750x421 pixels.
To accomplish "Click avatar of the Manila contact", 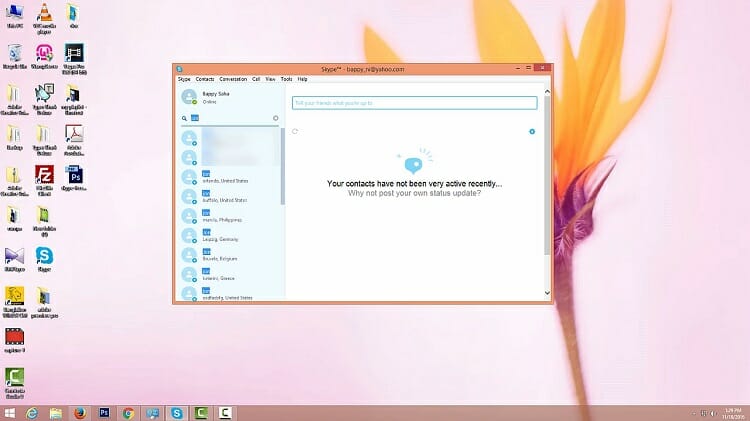I will point(189,216).
